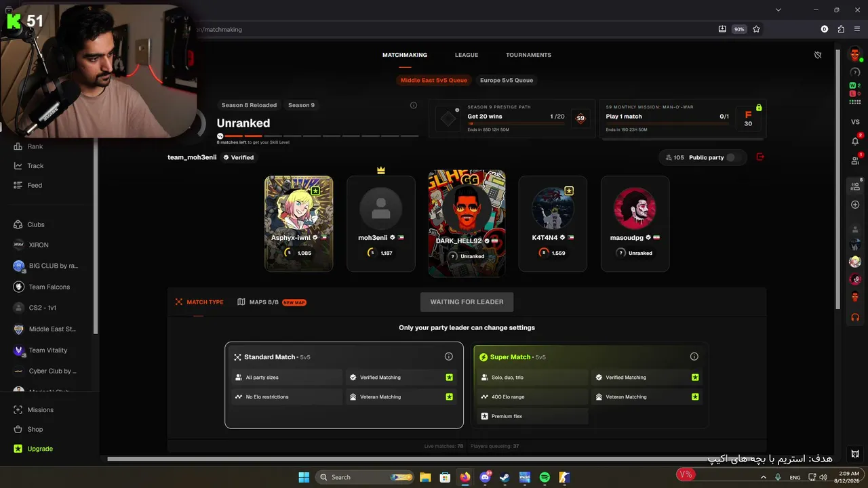Open browser extensions puzzle icon
The width and height of the screenshot is (868, 488).
pyautogui.click(x=841, y=29)
